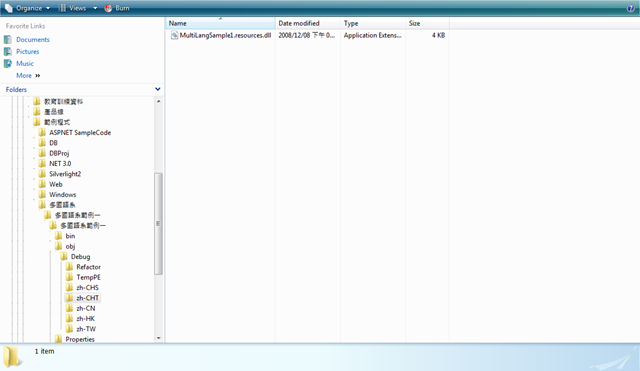Click the Burn toolbar button

[117, 8]
